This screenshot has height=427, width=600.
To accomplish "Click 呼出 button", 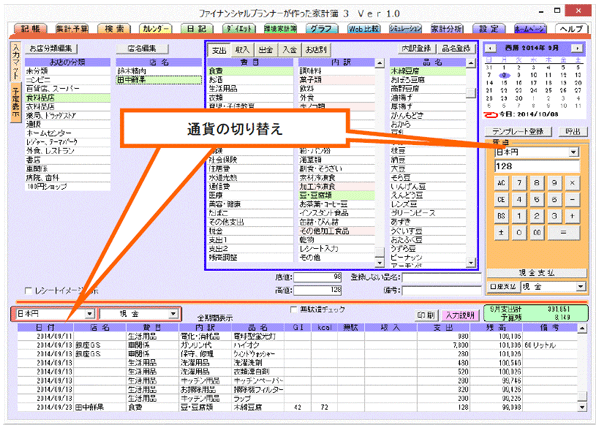I will point(572,132).
